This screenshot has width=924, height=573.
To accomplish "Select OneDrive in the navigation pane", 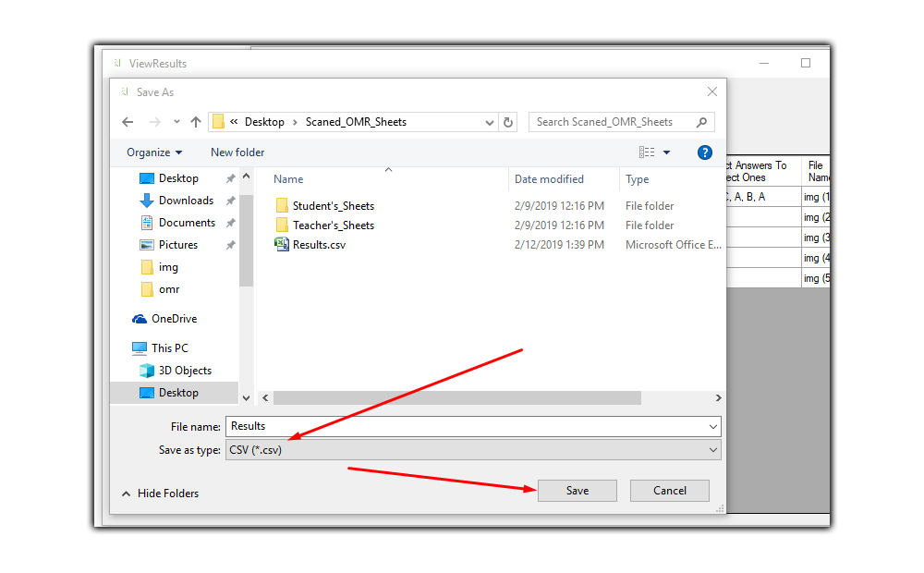I will pos(174,319).
